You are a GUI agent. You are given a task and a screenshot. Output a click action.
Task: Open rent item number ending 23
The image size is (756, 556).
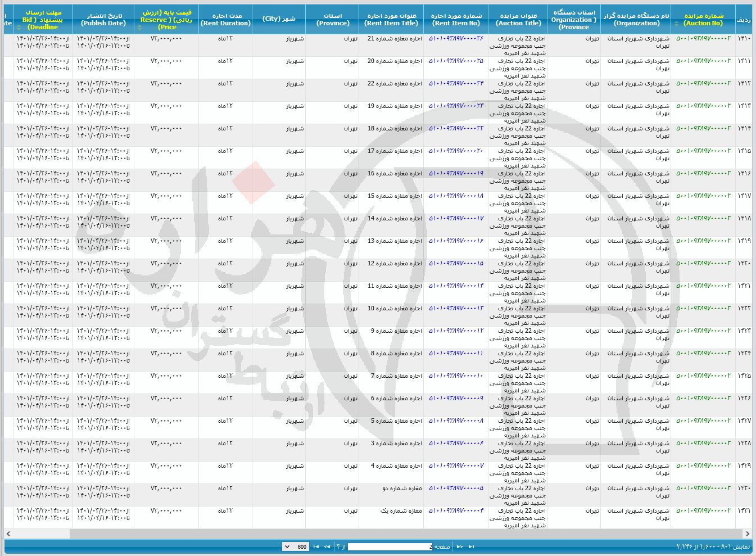click(x=456, y=106)
